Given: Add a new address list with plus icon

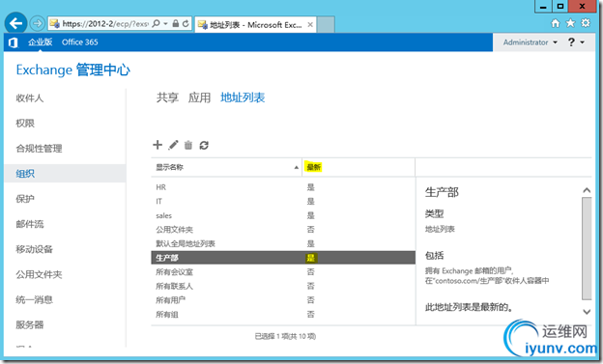Looking at the screenshot, I should (158, 145).
